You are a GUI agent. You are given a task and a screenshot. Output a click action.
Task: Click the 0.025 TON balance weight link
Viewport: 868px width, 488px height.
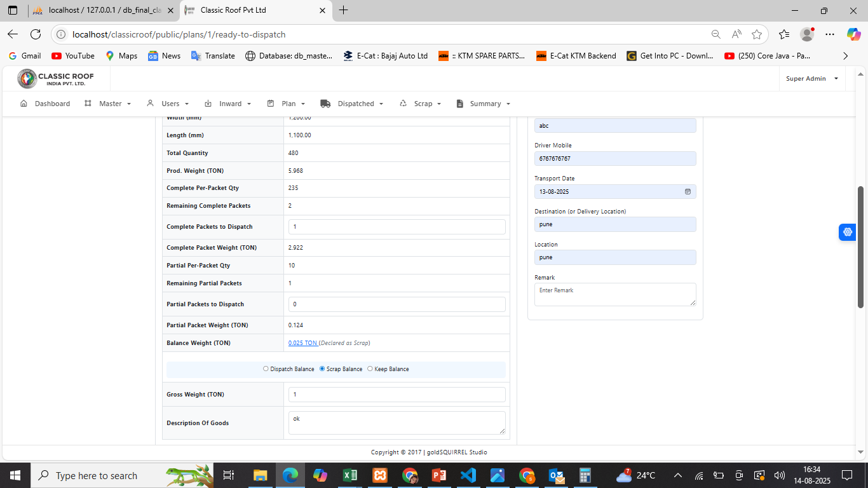click(x=303, y=343)
